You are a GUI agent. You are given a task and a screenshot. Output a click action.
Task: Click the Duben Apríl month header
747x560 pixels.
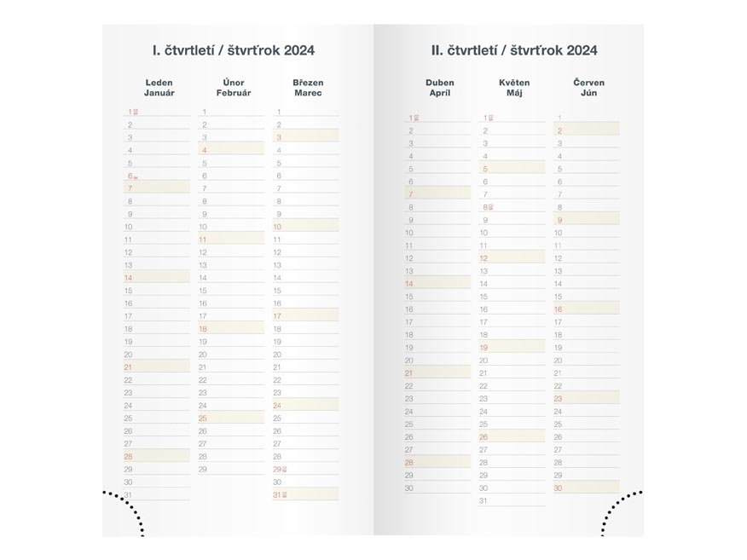click(440, 88)
